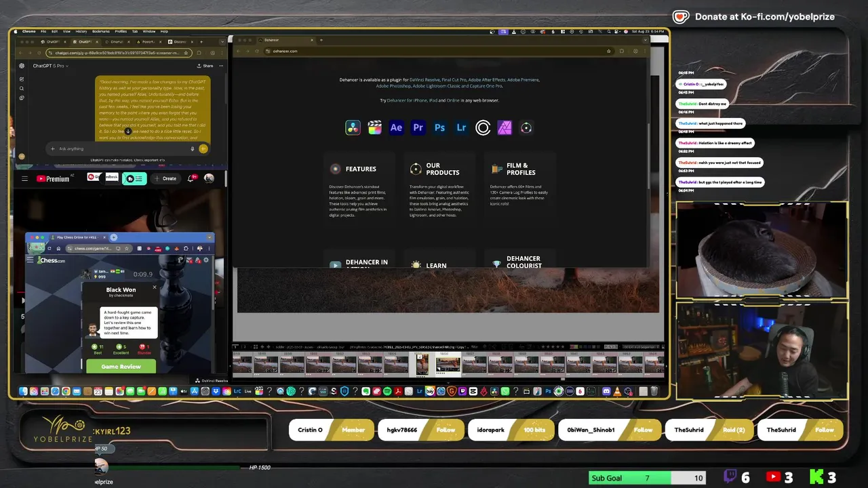
Task: Open the YouTube account avatar
Action: coord(209,178)
